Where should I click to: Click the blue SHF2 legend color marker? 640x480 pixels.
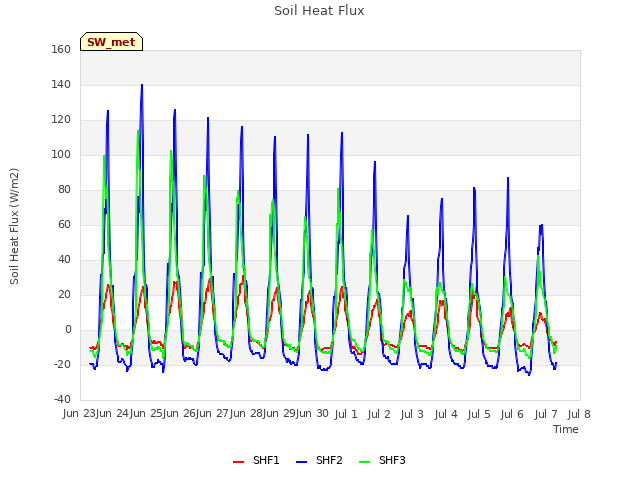(x=301, y=462)
